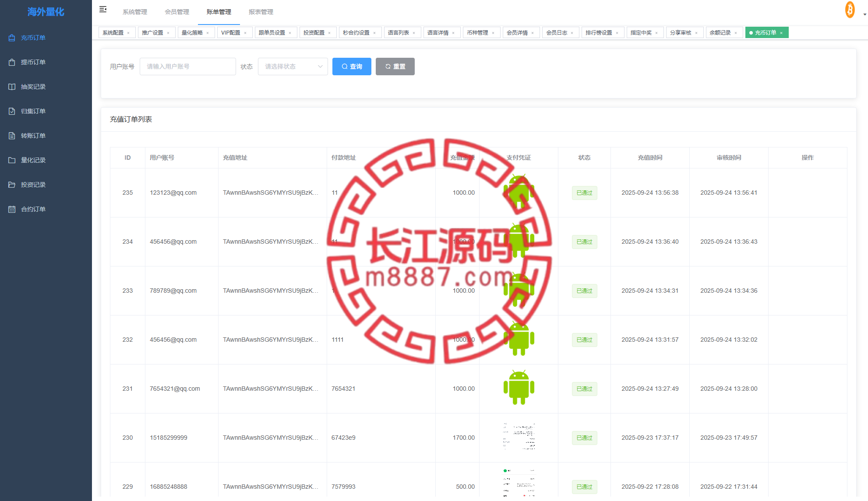Click the 查询 search button

point(352,67)
